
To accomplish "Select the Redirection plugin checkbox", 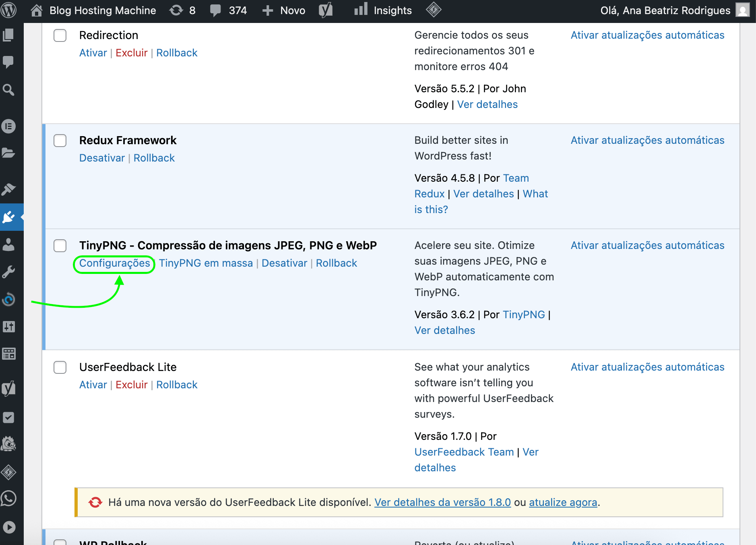I will [60, 35].
